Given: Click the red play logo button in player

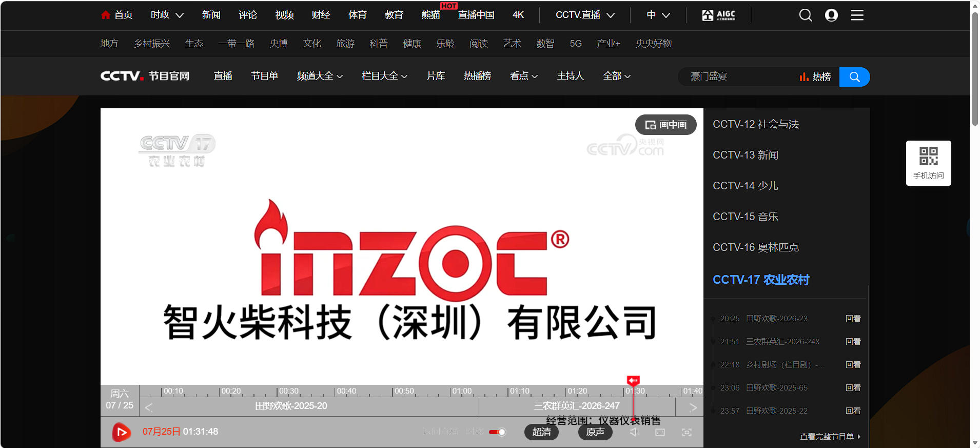Looking at the screenshot, I should click(122, 432).
